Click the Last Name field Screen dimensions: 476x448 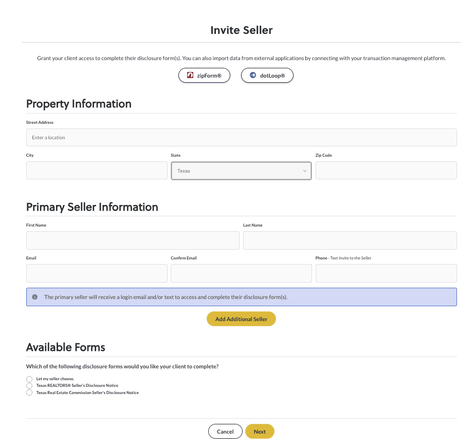(x=350, y=240)
